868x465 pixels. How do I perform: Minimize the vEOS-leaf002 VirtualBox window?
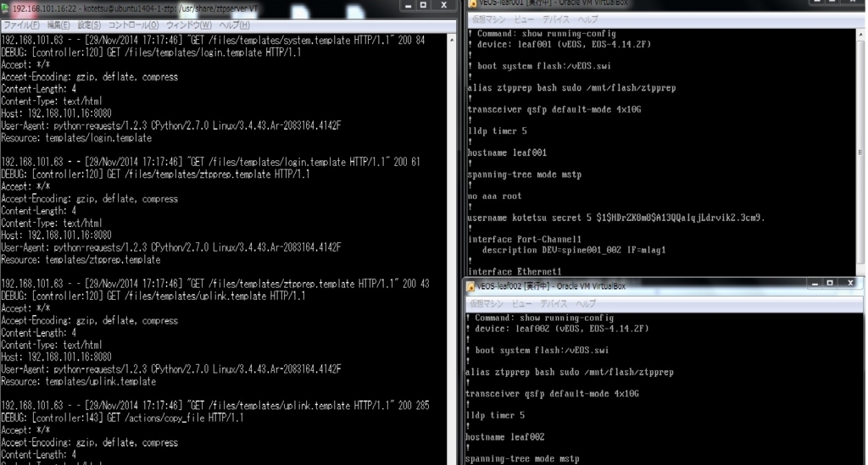(815, 283)
